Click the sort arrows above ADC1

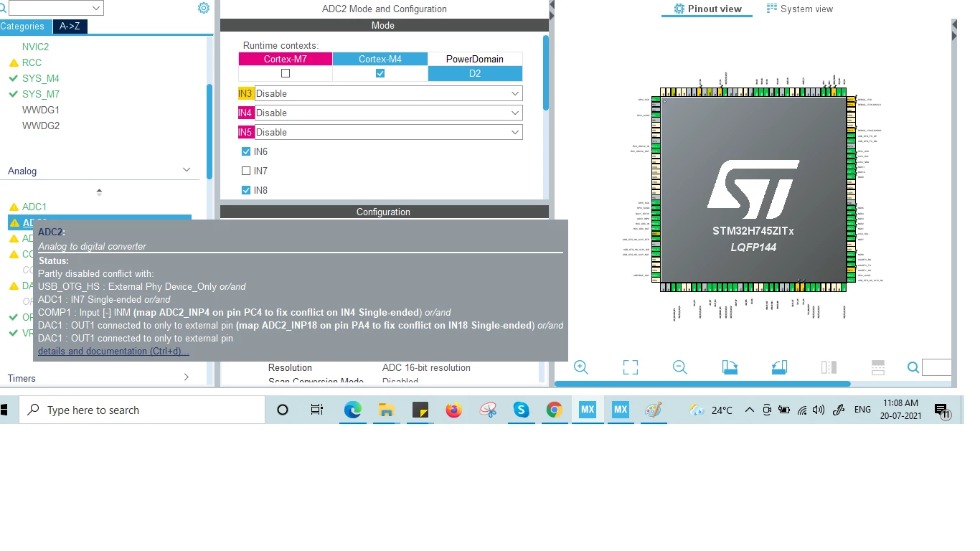99,192
